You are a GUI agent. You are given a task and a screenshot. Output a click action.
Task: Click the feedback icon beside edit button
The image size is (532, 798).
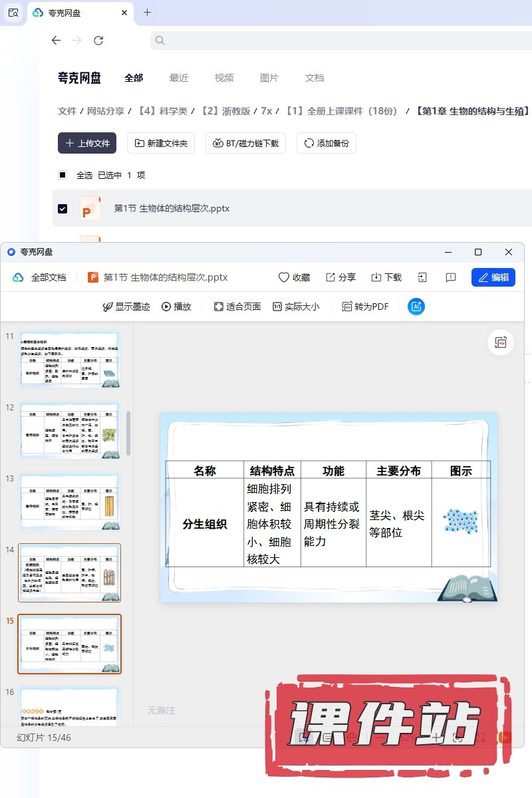tap(451, 277)
